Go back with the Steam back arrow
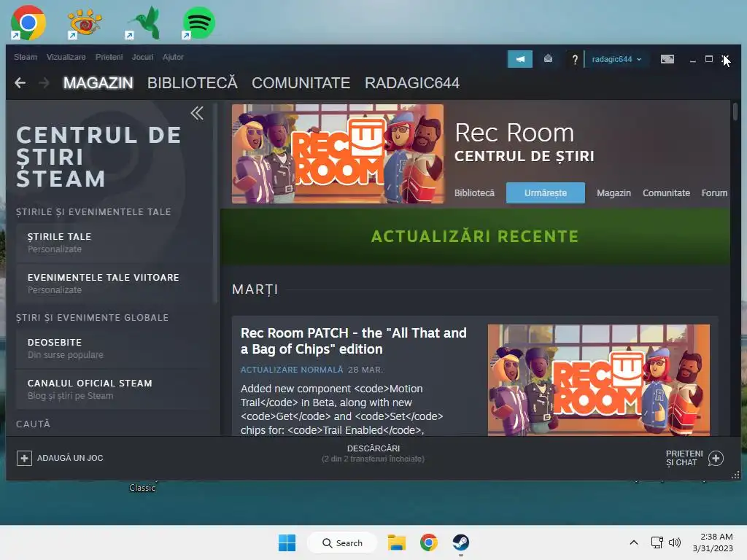 pos(20,83)
